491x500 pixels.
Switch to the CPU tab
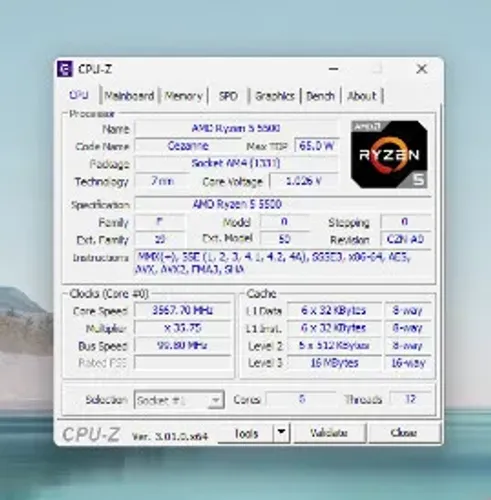tap(79, 95)
